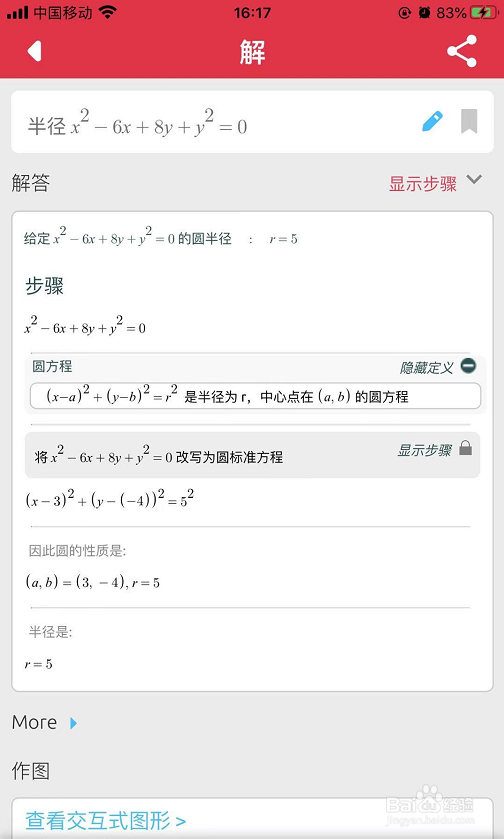Edit the equation with the pencil icon
The image size is (504, 839).
432,121
